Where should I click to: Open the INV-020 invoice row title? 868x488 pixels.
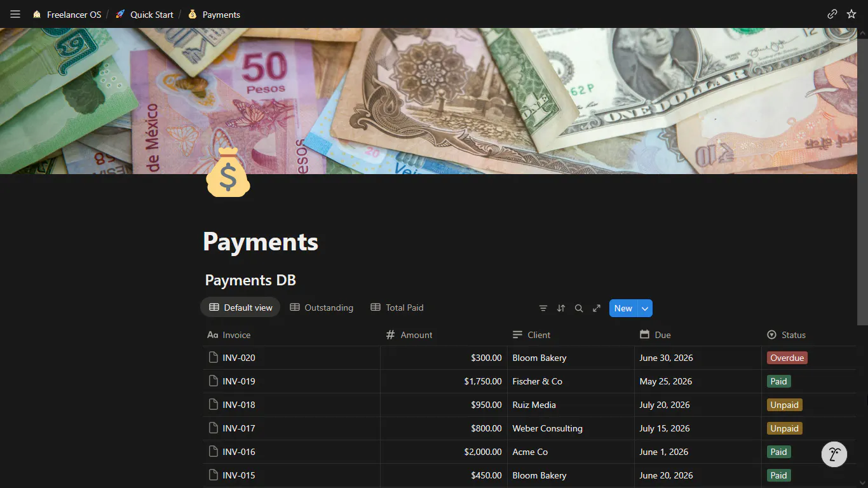(239, 358)
